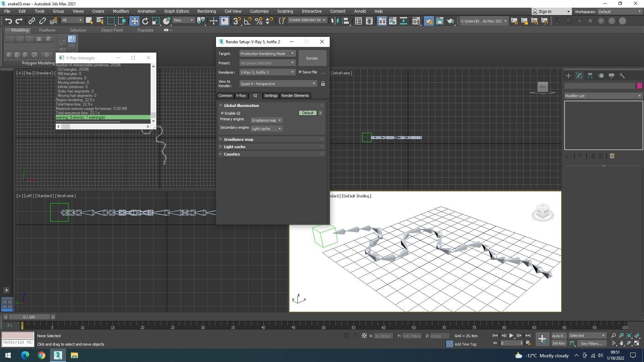The width and height of the screenshot is (644, 362).
Task: Toggle Auto Key mode
Action: coord(558,336)
